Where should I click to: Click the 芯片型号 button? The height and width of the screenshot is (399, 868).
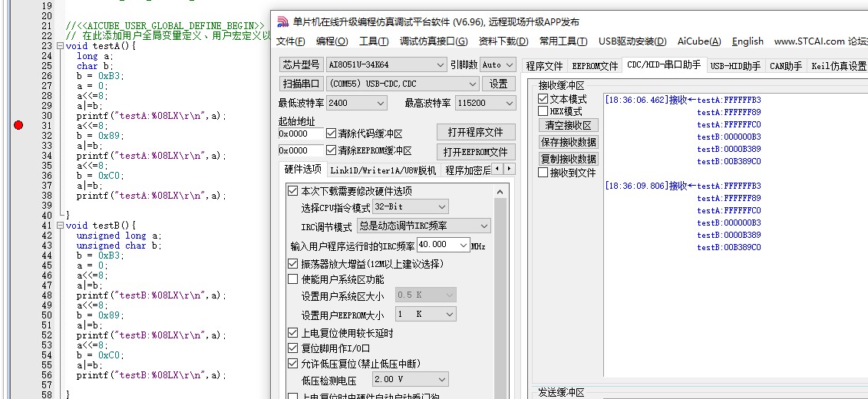(301, 64)
